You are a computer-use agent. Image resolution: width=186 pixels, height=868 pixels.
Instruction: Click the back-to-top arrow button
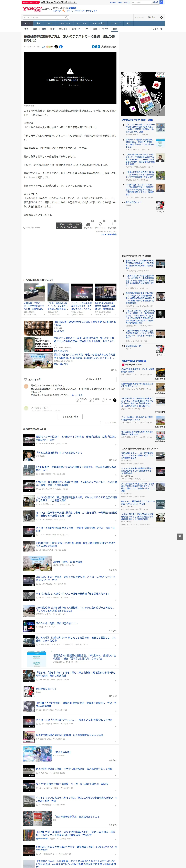(x=180, y=536)
